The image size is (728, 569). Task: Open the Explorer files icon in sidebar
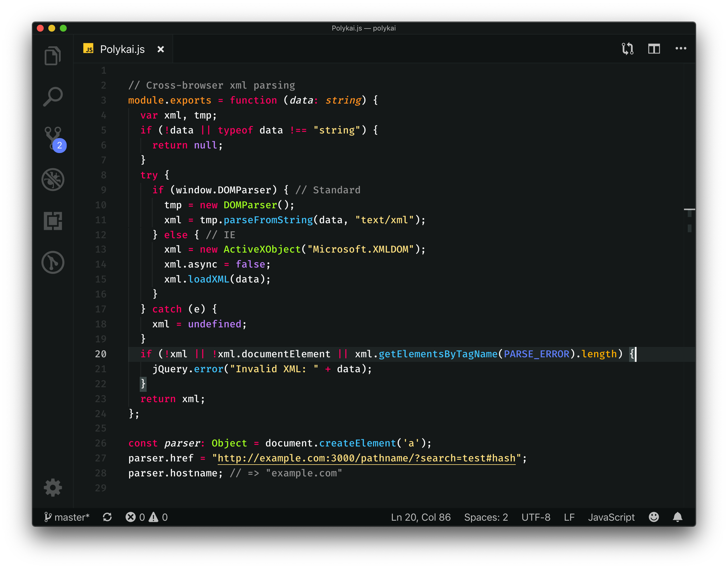click(x=53, y=55)
